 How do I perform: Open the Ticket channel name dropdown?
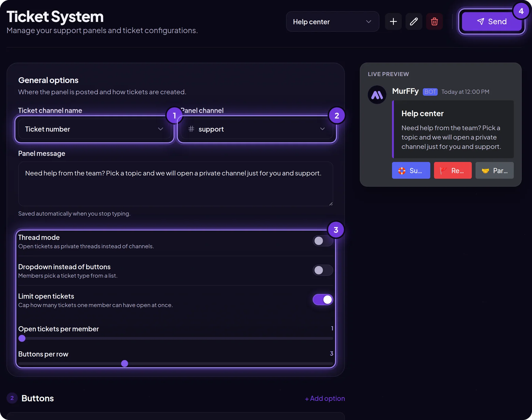click(x=94, y=129)
